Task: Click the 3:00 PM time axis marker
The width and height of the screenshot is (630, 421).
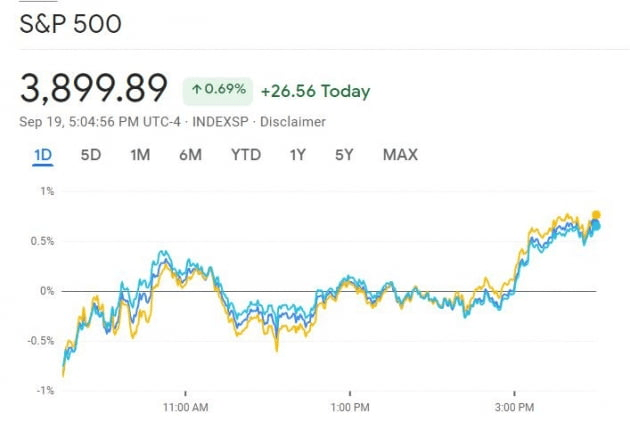Action: tap(513, 408)
